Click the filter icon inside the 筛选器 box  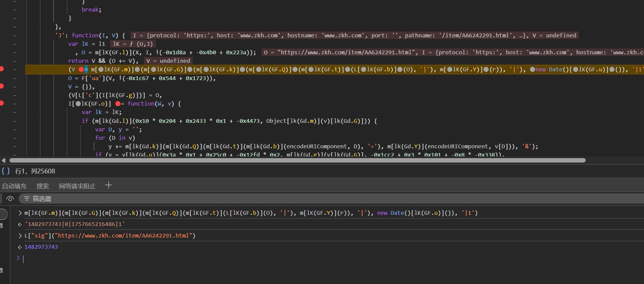pyautogui.click(x=26, y=199)
